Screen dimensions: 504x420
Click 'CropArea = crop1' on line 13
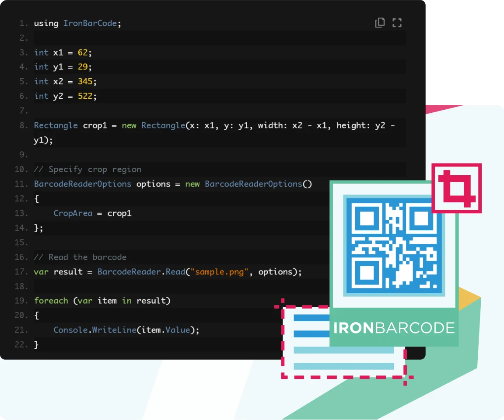tap(93, 213)
